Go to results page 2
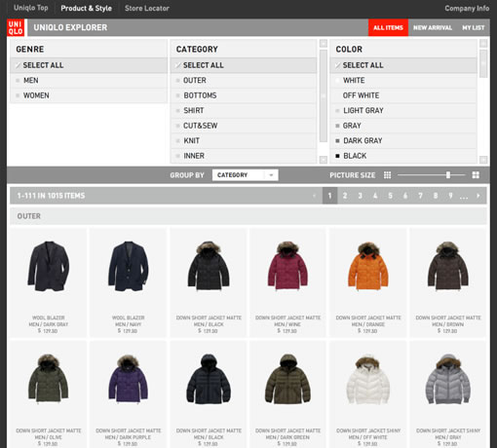Screen dimensions: 497x448 click(345, 196)
